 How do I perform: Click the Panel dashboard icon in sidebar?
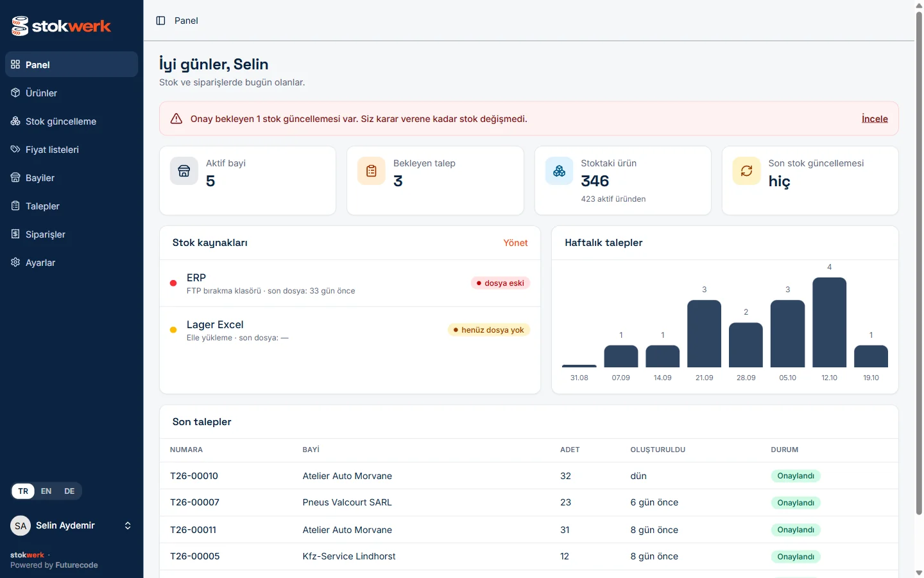click(x=15, y=64)
